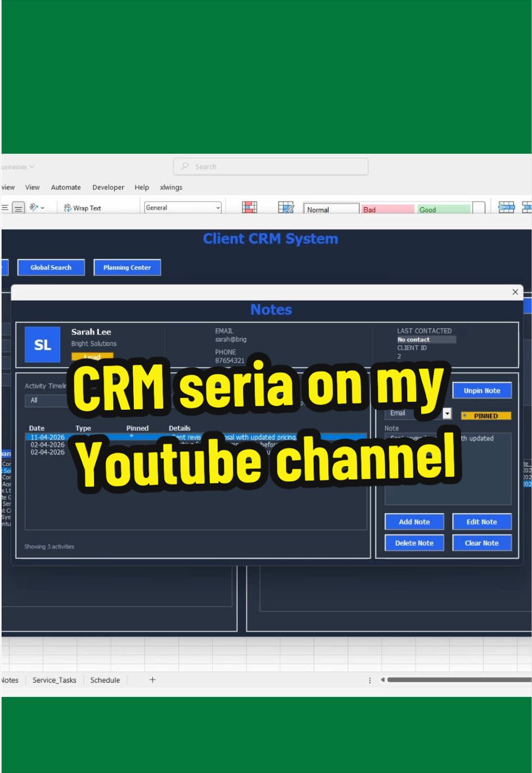Click the Delete Note button
This screenshot has width=532, height=773.
pyautogui.click(x=414, y=543)
